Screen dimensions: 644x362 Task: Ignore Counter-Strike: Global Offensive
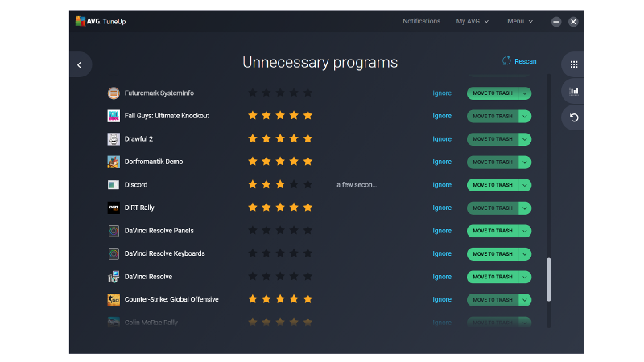tap(442, 299)
